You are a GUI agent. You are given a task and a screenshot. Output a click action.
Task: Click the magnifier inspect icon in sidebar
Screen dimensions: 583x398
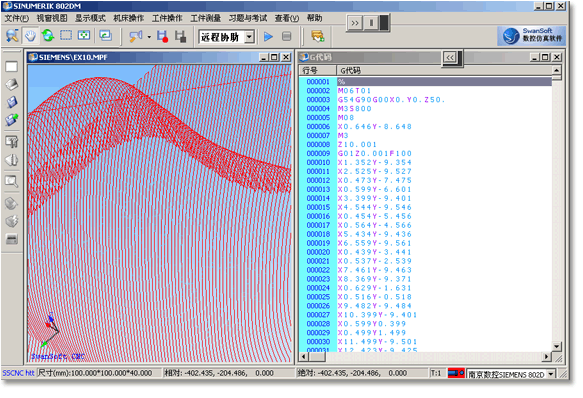click(12, 181)
